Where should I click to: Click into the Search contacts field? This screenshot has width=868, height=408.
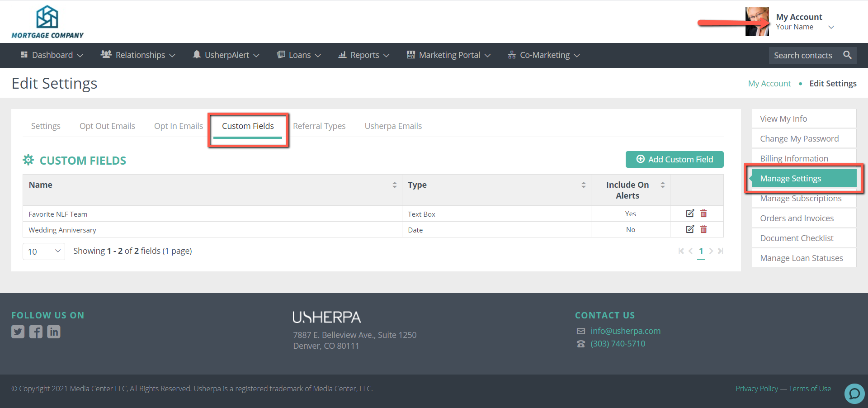(x=803, y=55)
